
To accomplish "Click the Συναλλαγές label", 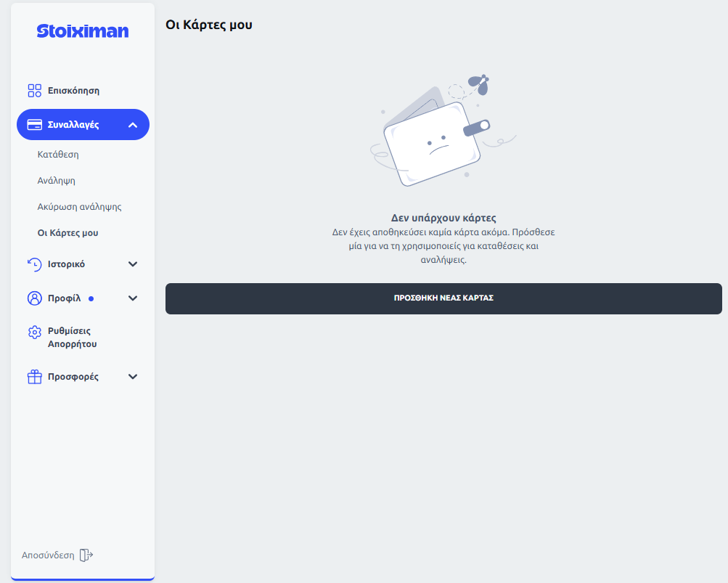I will (x=73, y=124).
